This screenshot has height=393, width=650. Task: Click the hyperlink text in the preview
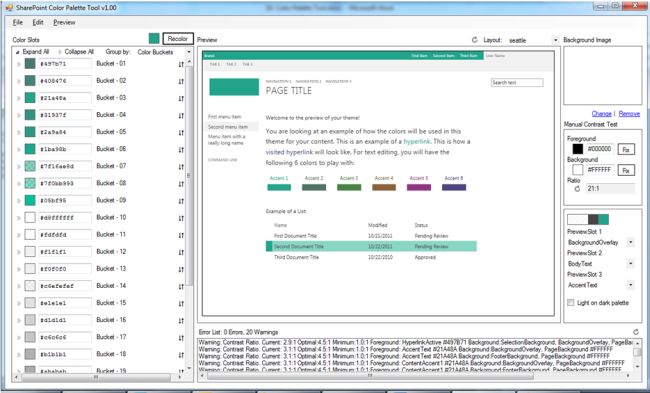[417, 141]
